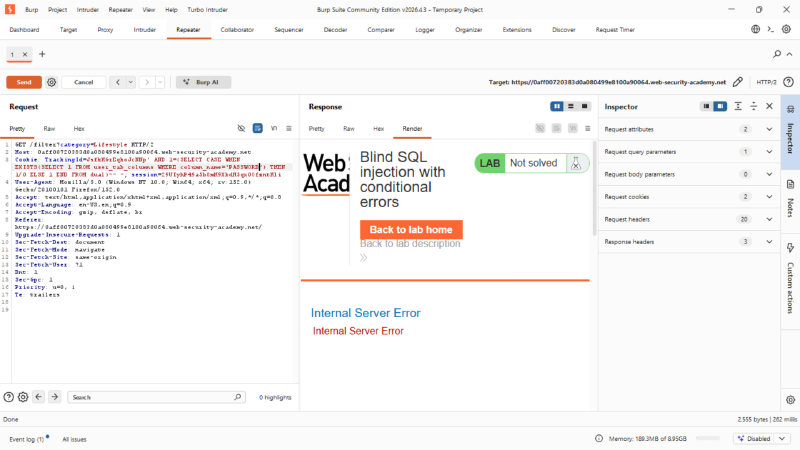
Task: Open request panel hamburger menu
Action: (x=289, y=128)
